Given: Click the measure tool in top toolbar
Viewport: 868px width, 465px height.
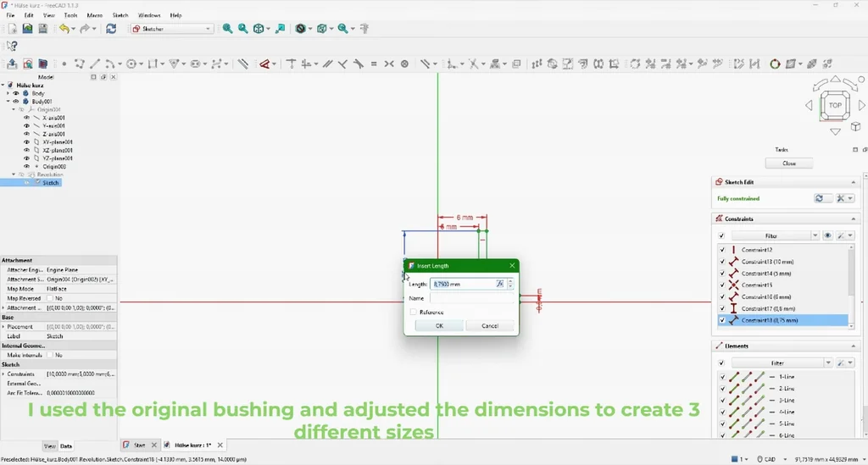Looking at the screenshot, I should 364,29.
